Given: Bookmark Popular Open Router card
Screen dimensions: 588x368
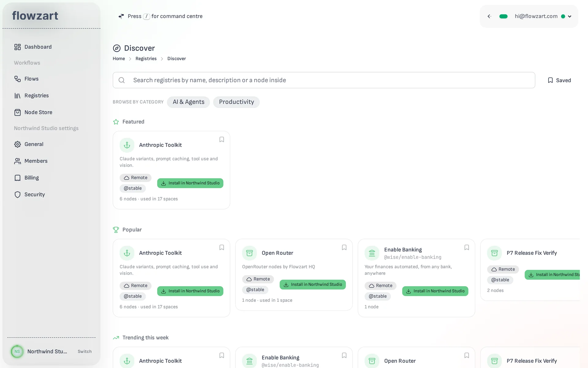Looking at the screenshot, I should pos(344,247).
